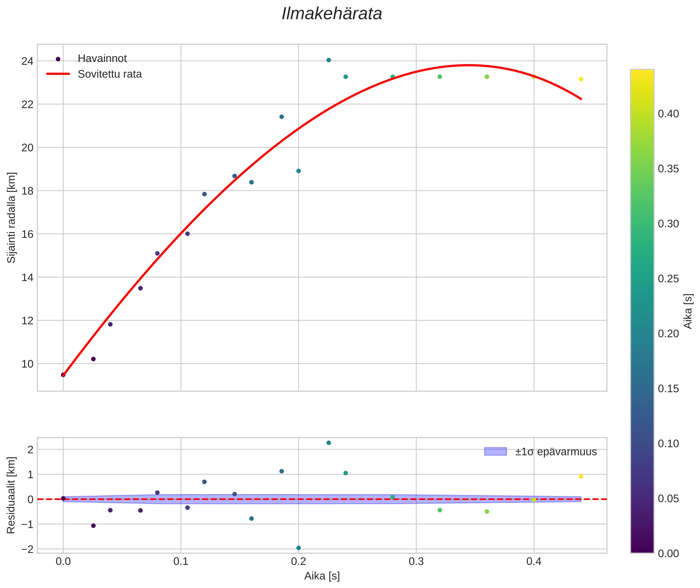Click the Ilmakehärata chart title
The image size is (700, 588).
(x=332, y=14)
